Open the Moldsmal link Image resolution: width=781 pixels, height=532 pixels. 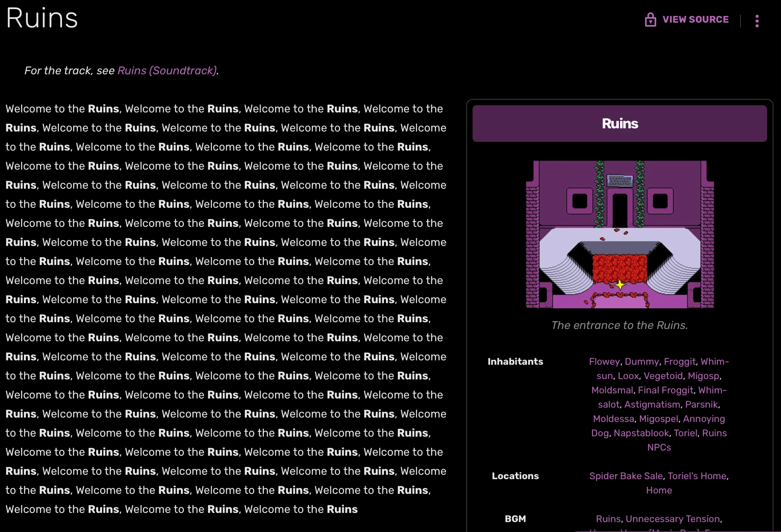612,390
